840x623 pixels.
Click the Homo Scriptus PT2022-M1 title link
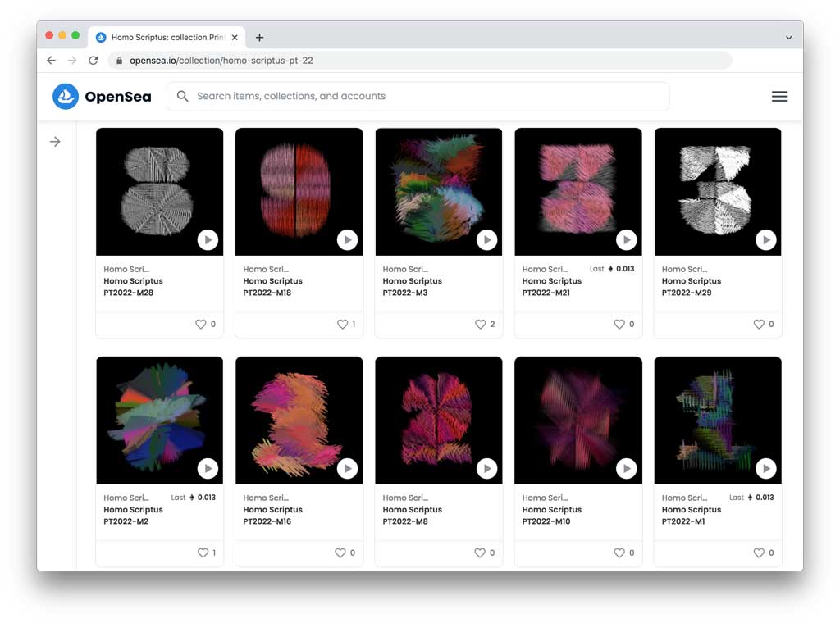(692, 516)
